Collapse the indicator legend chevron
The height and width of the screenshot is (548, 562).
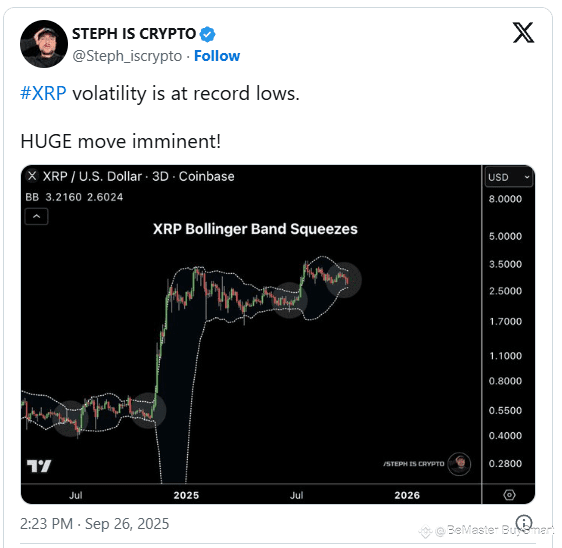(37, 216)
